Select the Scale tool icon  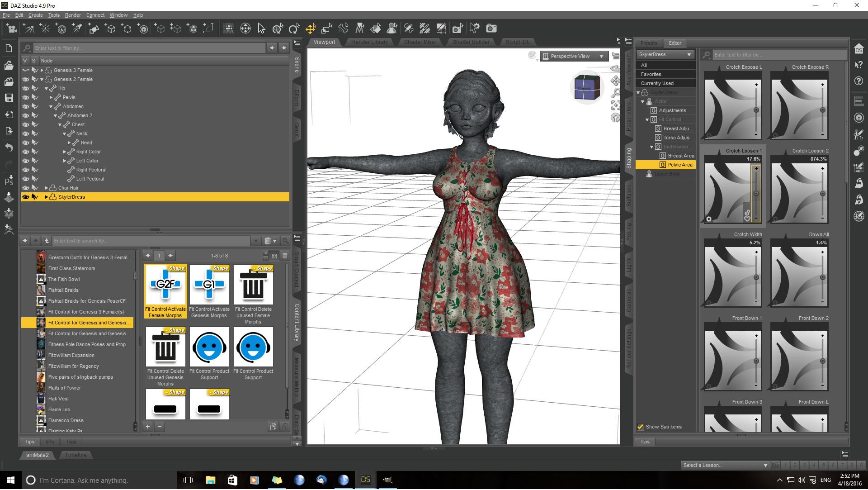[x=326, y=29]
